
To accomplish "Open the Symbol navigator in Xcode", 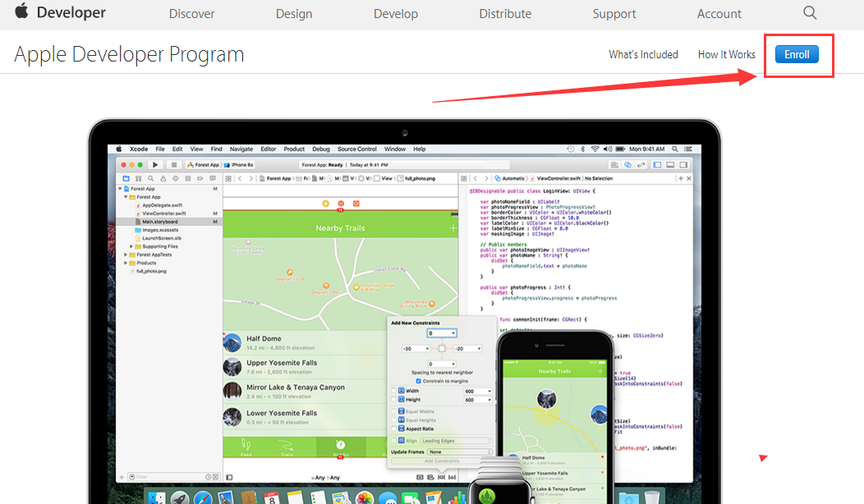I will pos(138,178).
